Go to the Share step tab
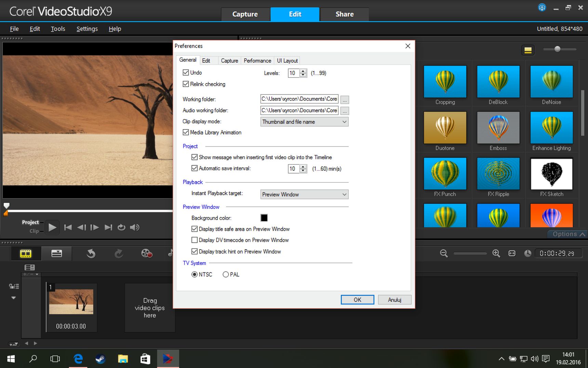The image size is (588, 368). pyautogui.click(x=345, y=14)
